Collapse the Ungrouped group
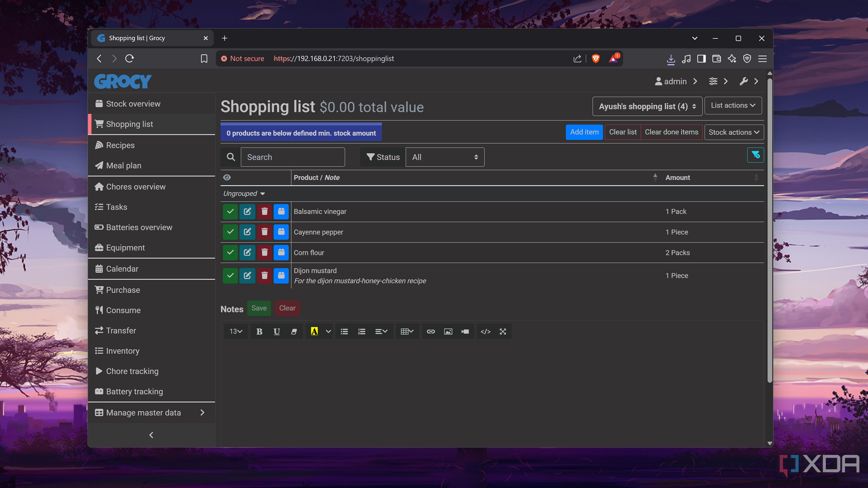The width and height of the screenshot is (868, 488). 244,194
